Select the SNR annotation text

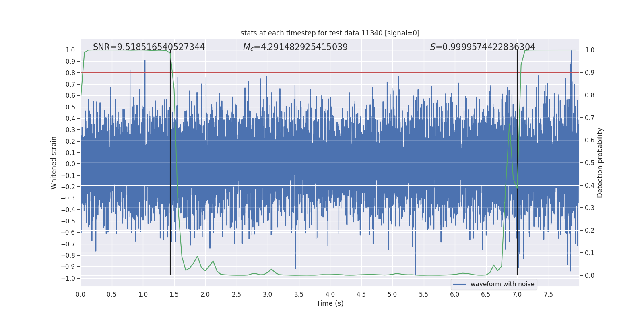pos(149,47)
